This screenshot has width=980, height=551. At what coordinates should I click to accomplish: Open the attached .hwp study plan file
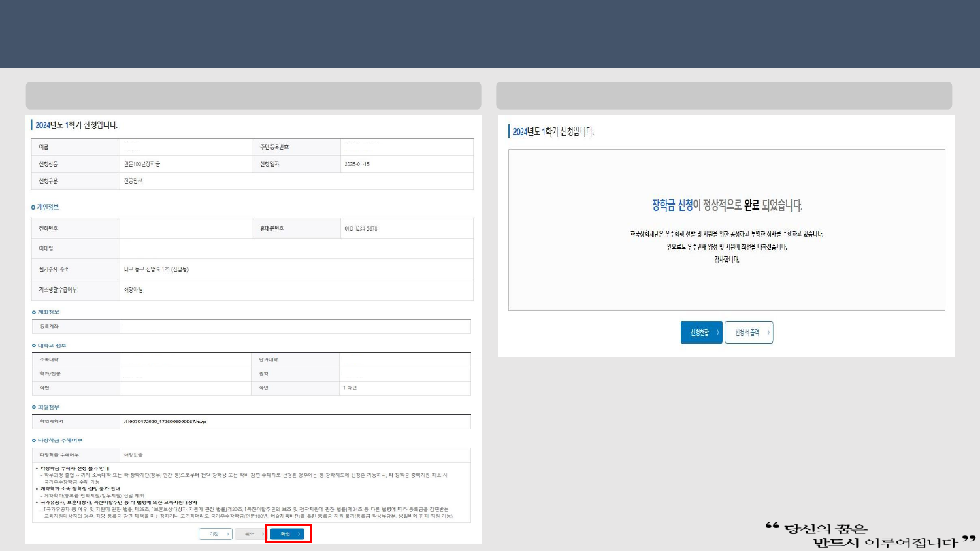click(164, 422)
